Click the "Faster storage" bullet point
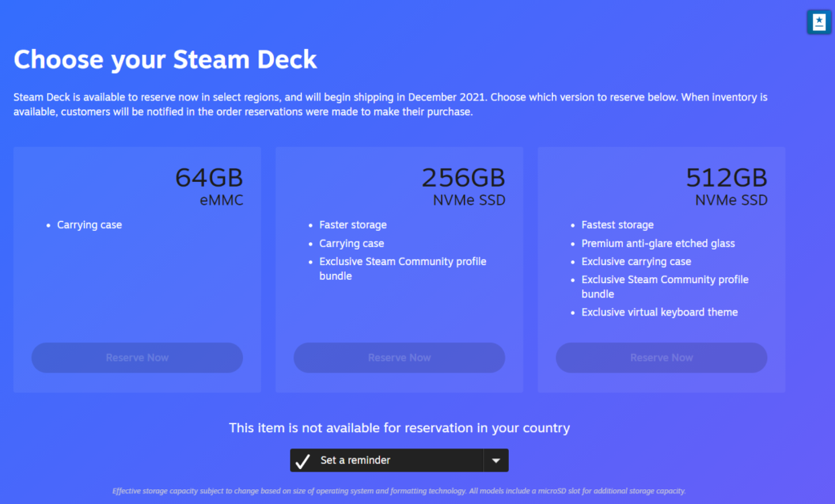The height and width of the screenshot is (504, 835). click(353, 225)
